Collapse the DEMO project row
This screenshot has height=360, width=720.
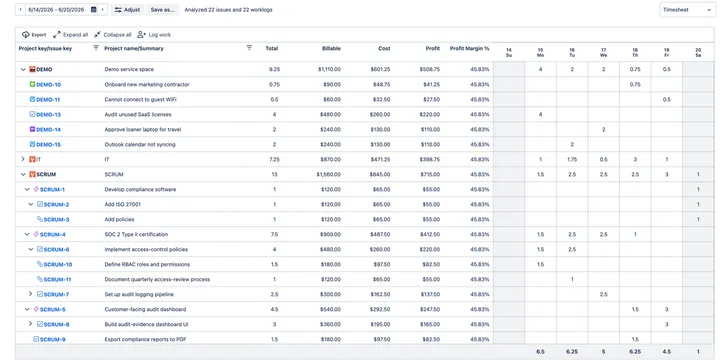[23, 70]
